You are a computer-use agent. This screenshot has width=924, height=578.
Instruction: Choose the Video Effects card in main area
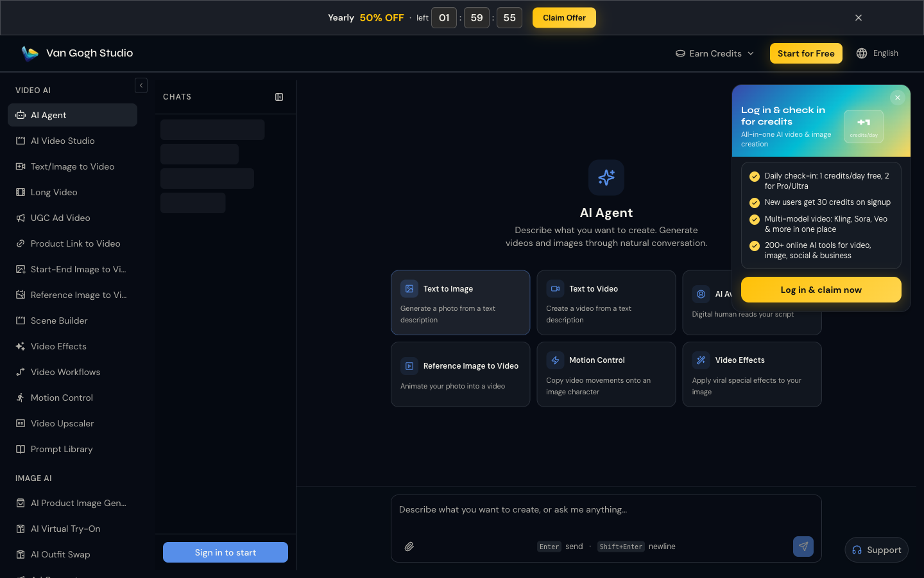[x=752, y=374]
